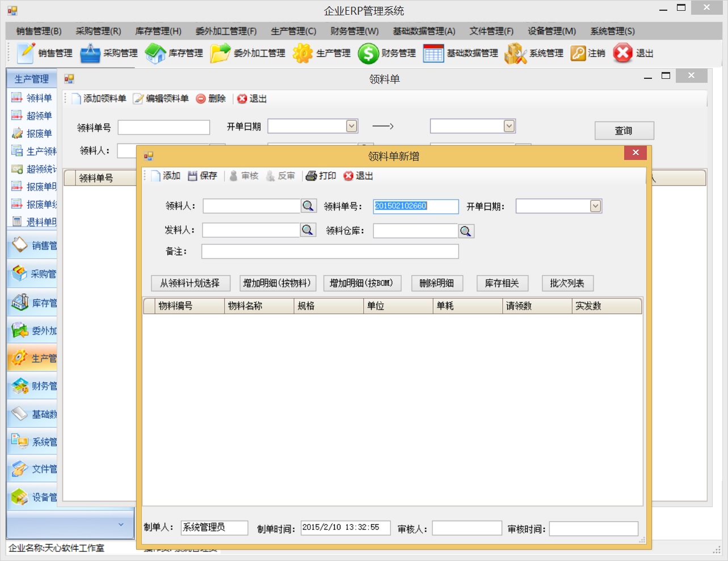Click the red 退出 icon in main toolbar
The image size is (728, 561).
[x=622, y=53]
